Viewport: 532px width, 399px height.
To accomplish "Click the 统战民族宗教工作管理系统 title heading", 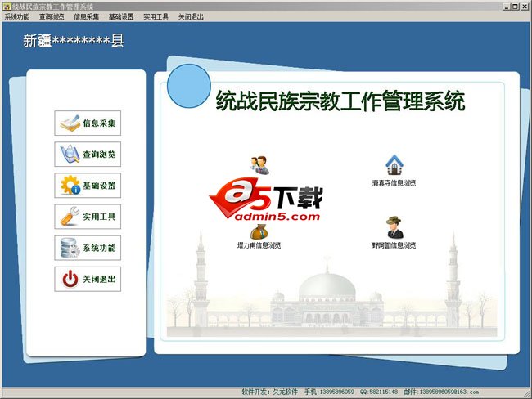I will [x=340, y=101].
